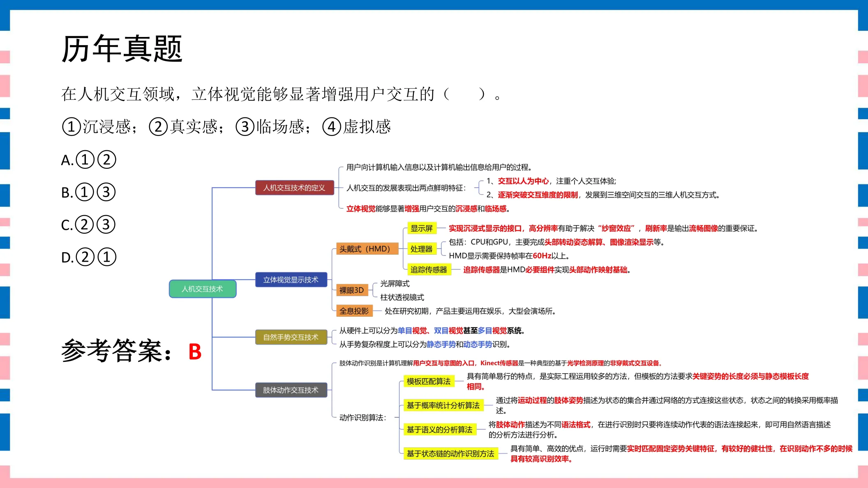
Task: Click choice ④虚拟感 in the list
Action: pos(357,127)
